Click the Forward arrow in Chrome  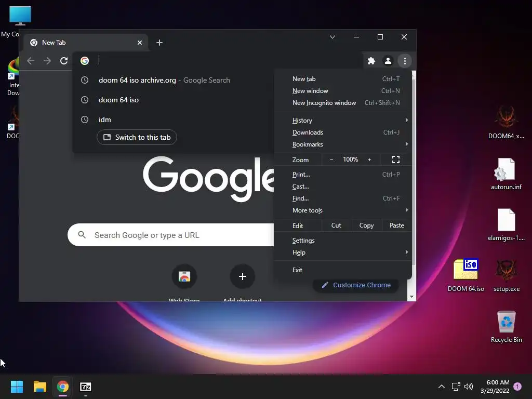(47, 61)
